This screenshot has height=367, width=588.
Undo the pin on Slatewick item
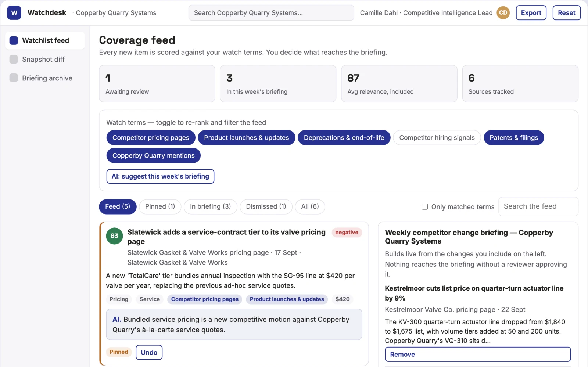tap(149, 352)
